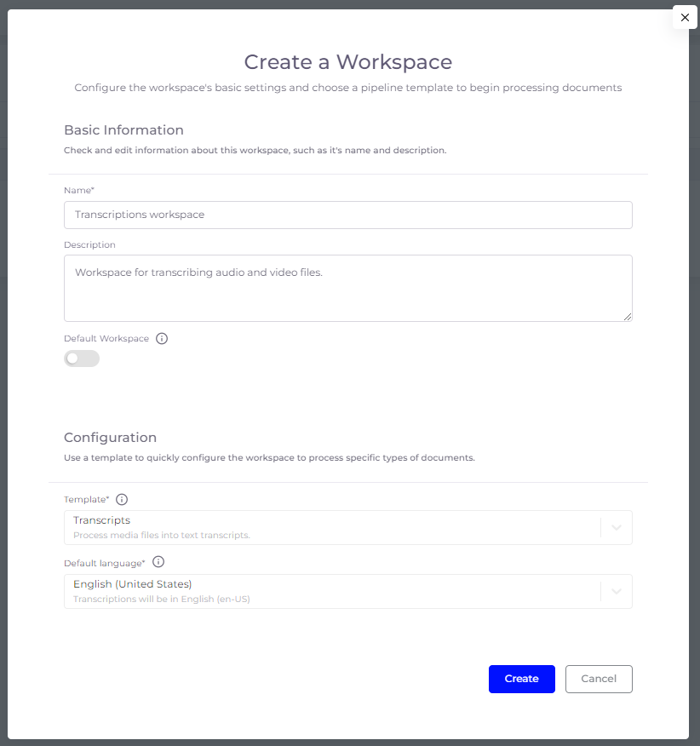Click the Create button
700x746 pixels.
521,679
